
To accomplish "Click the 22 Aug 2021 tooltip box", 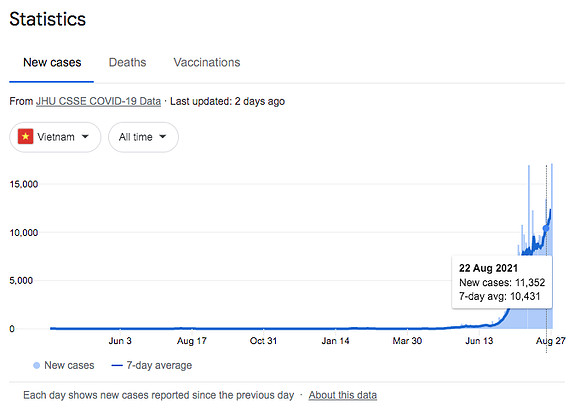I will 502,282.
